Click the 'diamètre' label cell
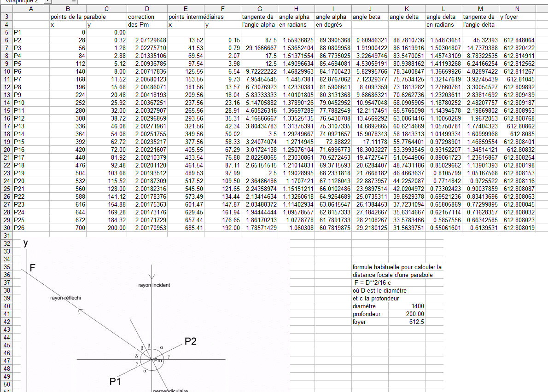Screen dimensions: 548x392 370,306
